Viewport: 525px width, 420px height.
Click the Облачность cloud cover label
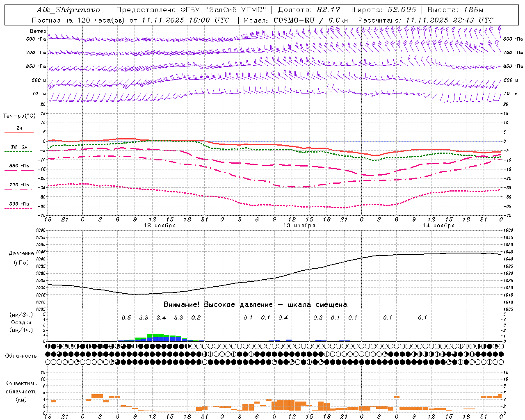[21, 356]
